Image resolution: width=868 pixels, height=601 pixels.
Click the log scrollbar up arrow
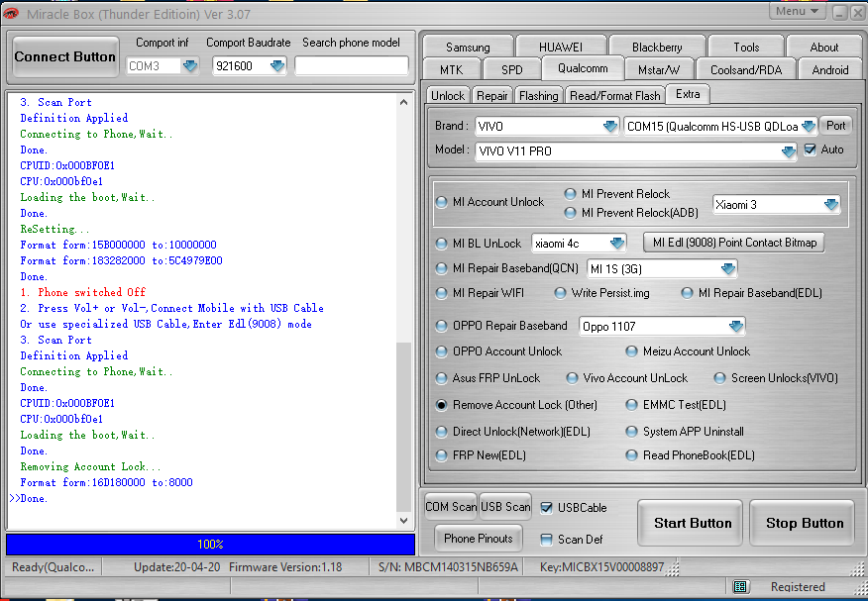tap(403, 102)
